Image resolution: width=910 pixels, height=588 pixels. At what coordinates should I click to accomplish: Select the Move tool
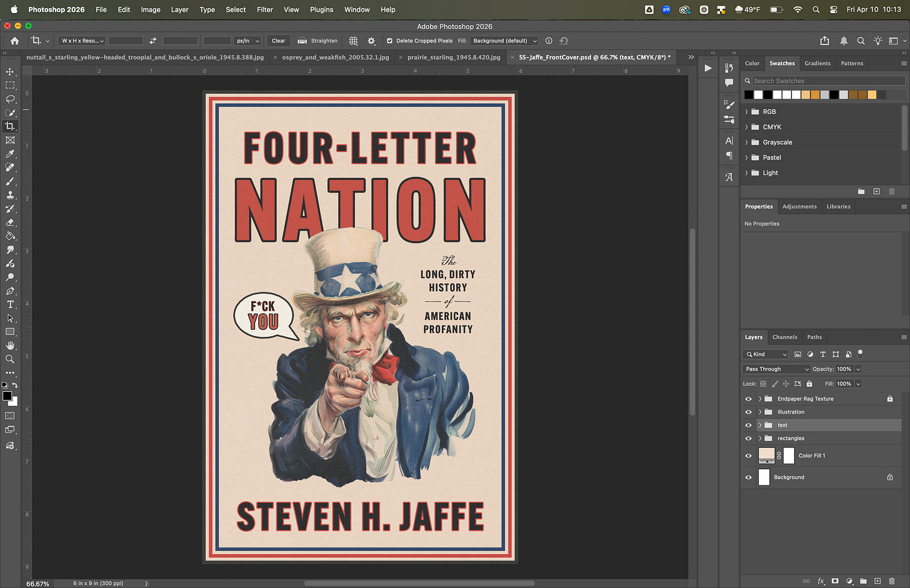10,71
